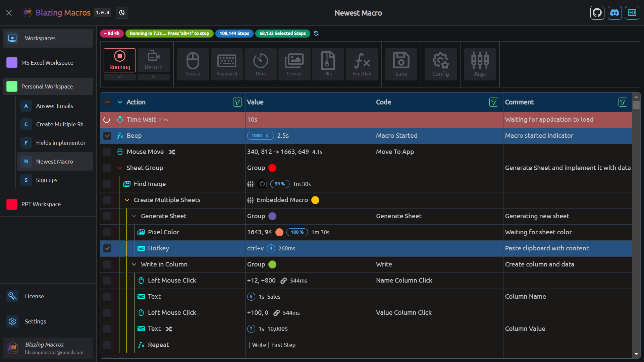Screen dimensions: 644x362
Task: Open the Args sliders icon
Action: (x=479, y=64)
